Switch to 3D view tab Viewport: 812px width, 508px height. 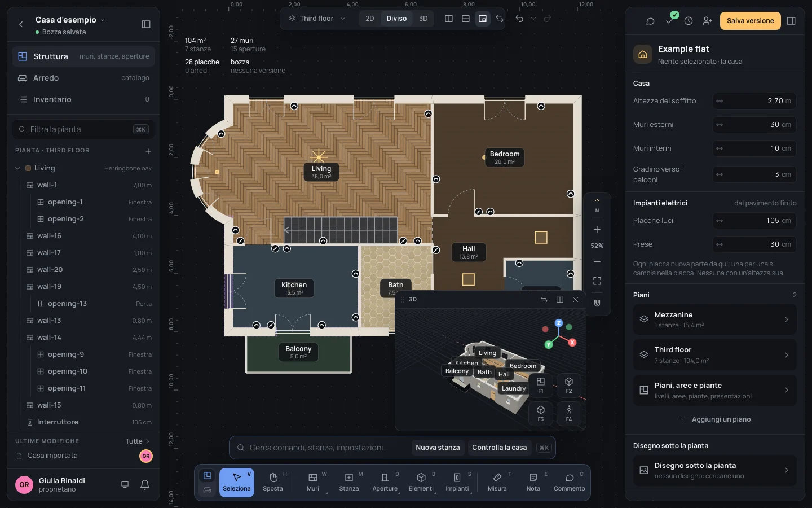tap(423, 19)
